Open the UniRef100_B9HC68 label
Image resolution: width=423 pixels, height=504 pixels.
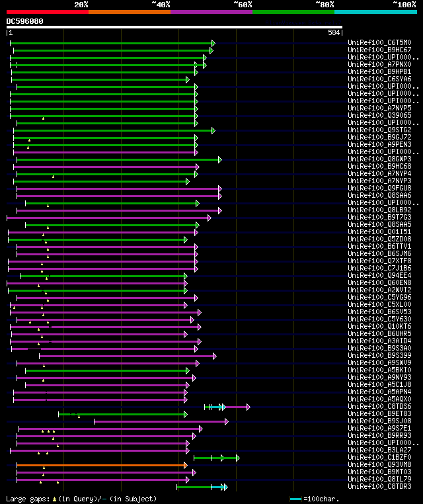(379, 166)
